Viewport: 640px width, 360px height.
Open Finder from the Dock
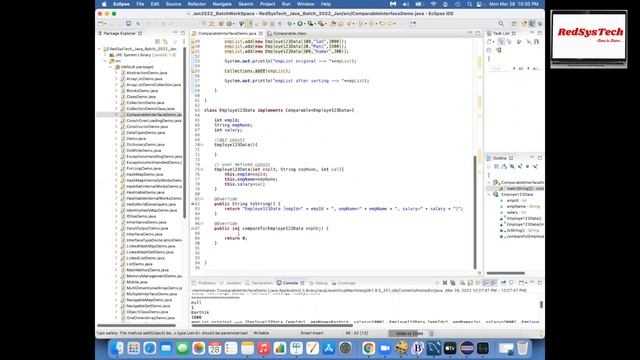coord(117,348)
